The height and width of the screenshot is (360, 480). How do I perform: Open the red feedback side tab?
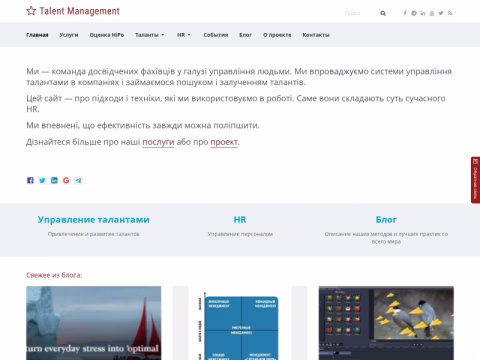pyautogui.click(x=475, y=180)
